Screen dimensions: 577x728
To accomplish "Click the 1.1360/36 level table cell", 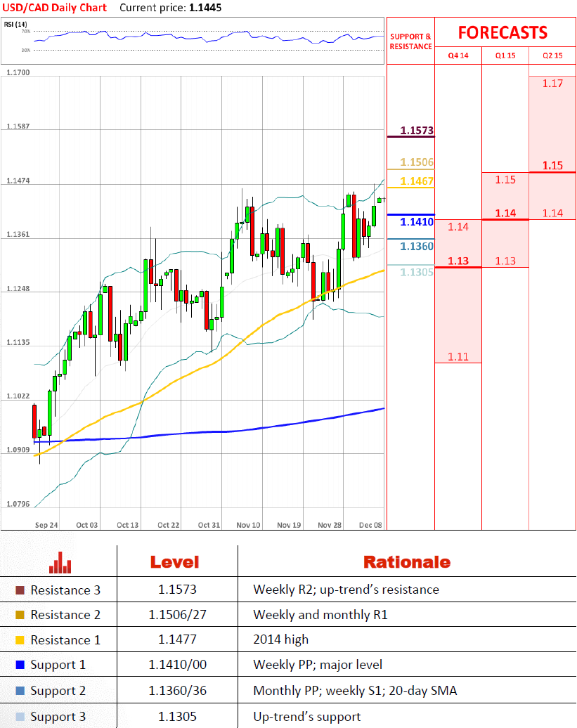I will coord(177,690).
